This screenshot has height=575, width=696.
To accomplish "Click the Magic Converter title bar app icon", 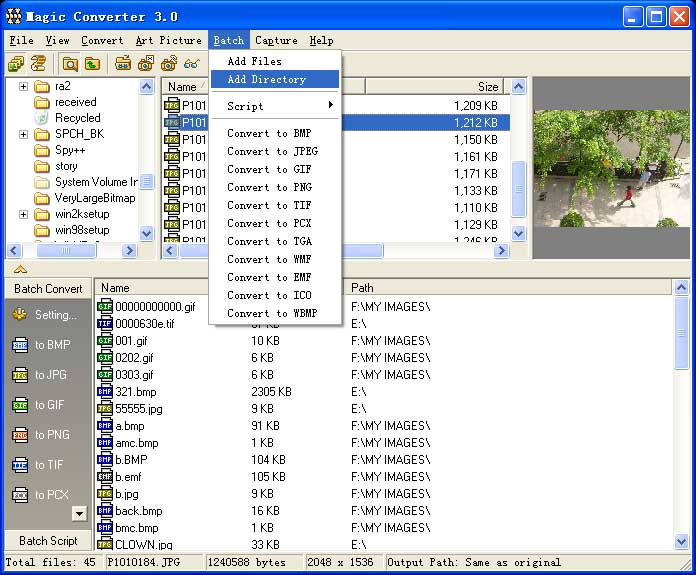I will 14,17.
